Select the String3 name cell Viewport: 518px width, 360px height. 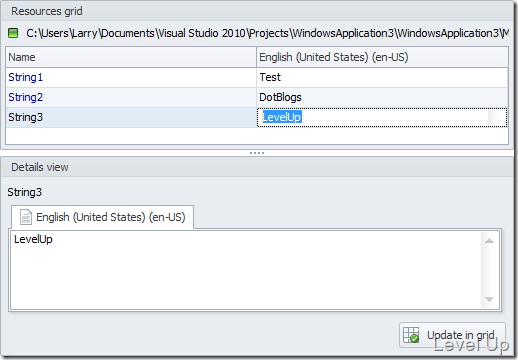click(x=131, y=117)
